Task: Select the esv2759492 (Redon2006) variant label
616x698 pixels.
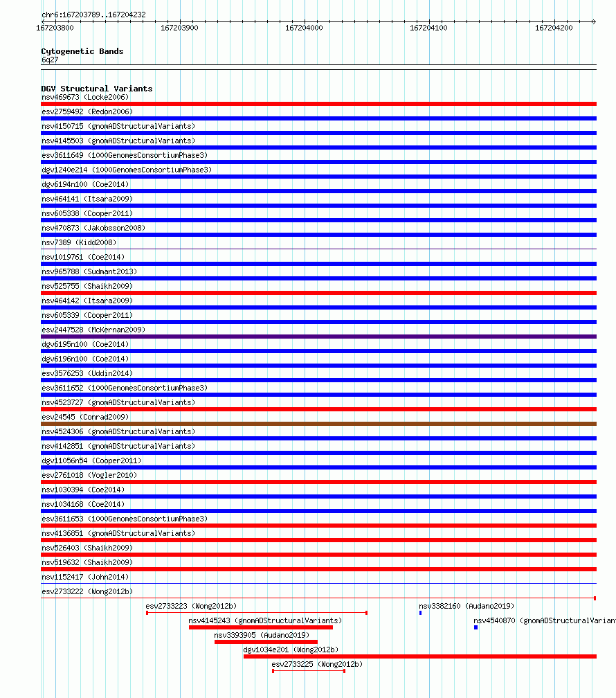Action: (x=87, y=111)
